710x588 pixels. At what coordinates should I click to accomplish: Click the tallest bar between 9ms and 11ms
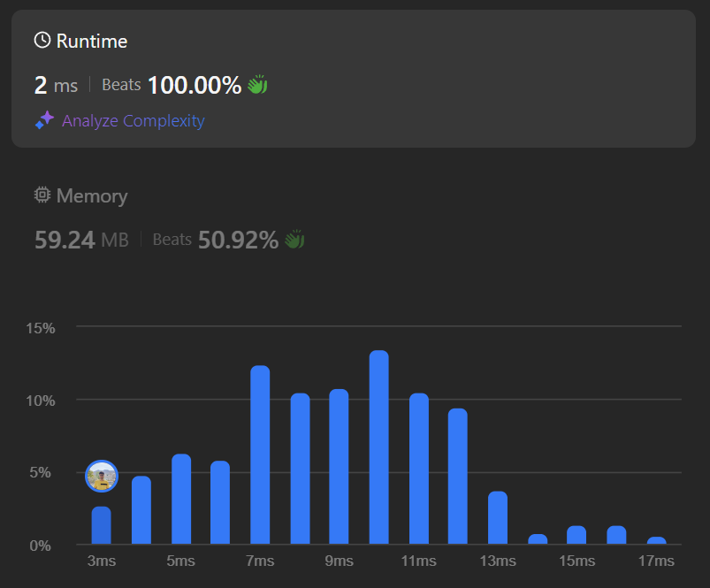point(378,447)
